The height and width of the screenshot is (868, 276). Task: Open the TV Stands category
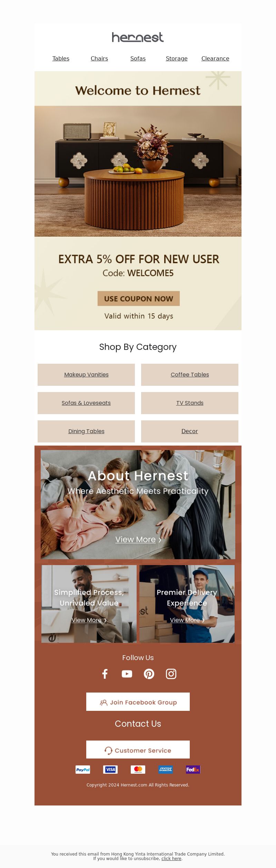(190, 403)
